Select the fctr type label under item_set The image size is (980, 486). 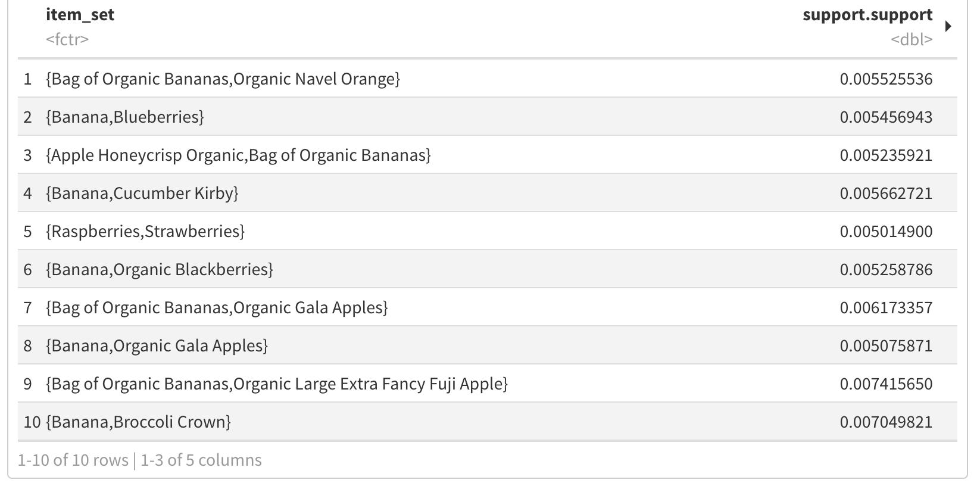(x=67, y=39)
